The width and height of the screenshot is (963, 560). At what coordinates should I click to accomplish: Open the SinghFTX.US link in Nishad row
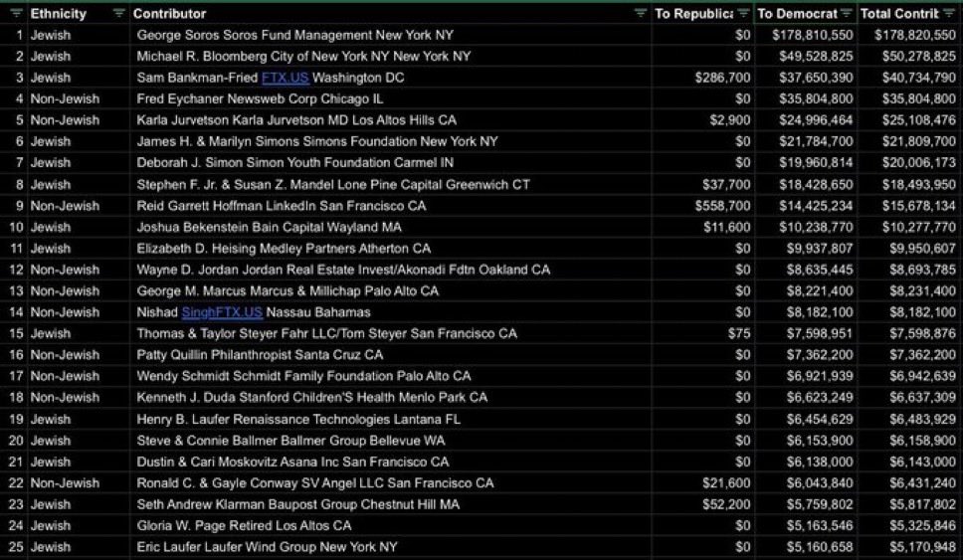tap(222, 312)
